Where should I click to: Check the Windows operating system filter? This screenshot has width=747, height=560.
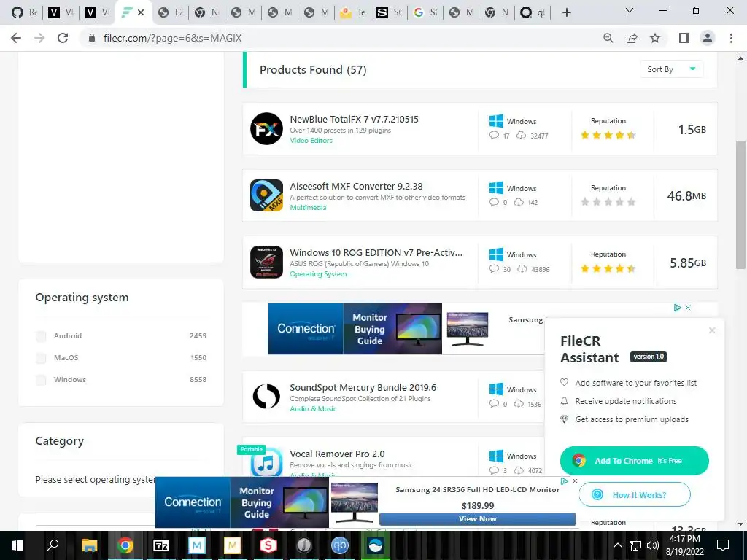point(41,380)
